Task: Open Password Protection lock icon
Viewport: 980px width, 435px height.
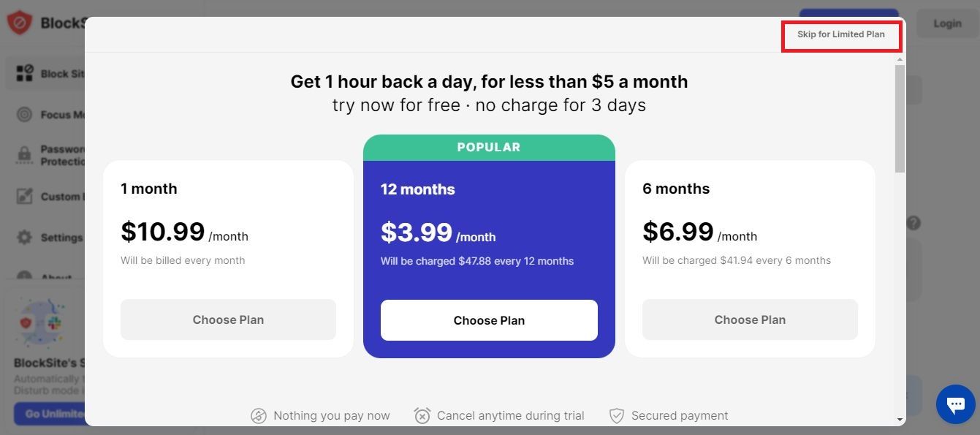Action: 25,155
